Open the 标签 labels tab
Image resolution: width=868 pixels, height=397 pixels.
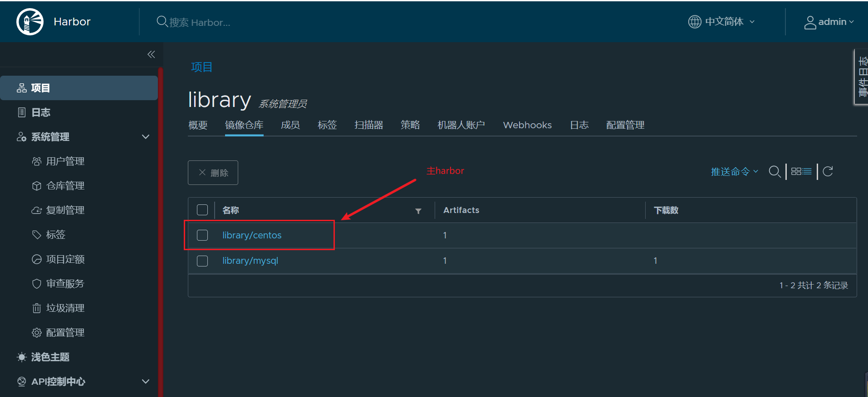(327, 125)
